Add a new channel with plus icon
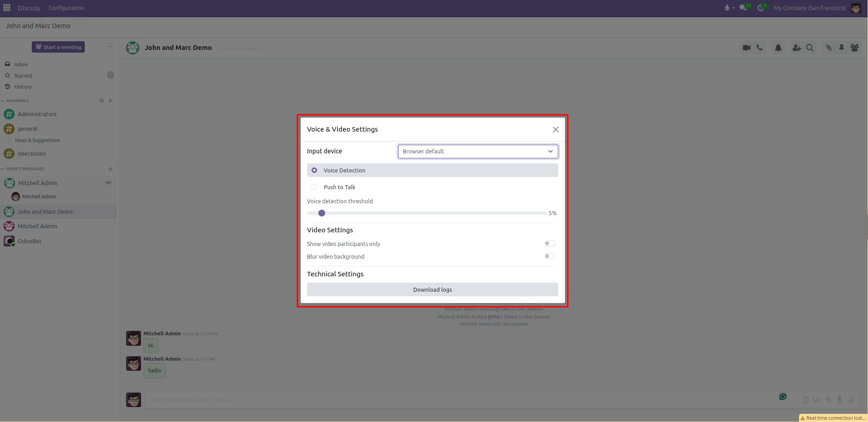Image resolution: width=868 pixels, height=422 pixels. tap(110, 101)
